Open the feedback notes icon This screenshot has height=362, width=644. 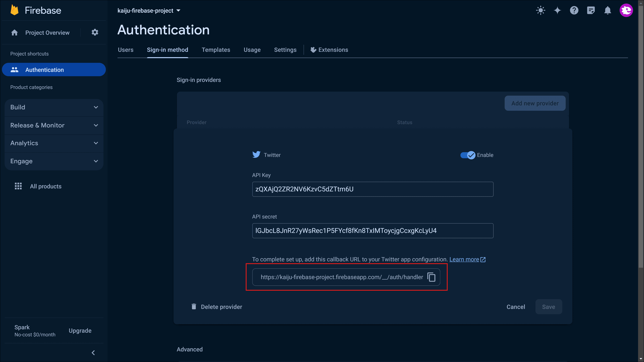(x=591, y=10)
